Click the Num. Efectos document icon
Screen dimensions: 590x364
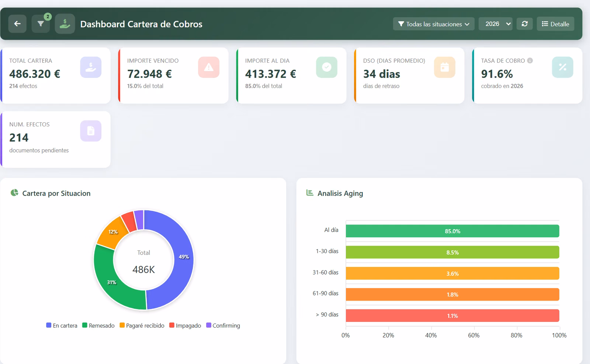tap(91, 131)
